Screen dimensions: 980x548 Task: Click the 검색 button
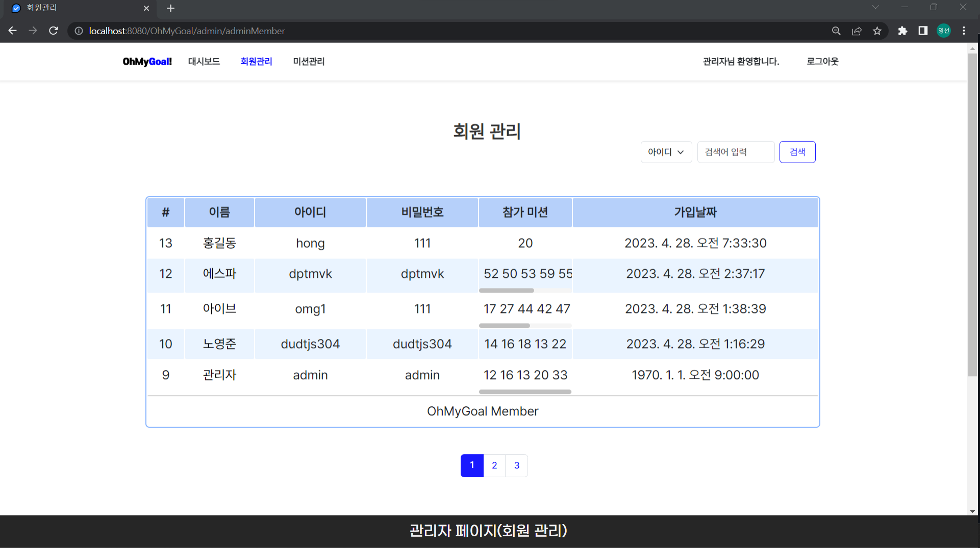(797, 152)
